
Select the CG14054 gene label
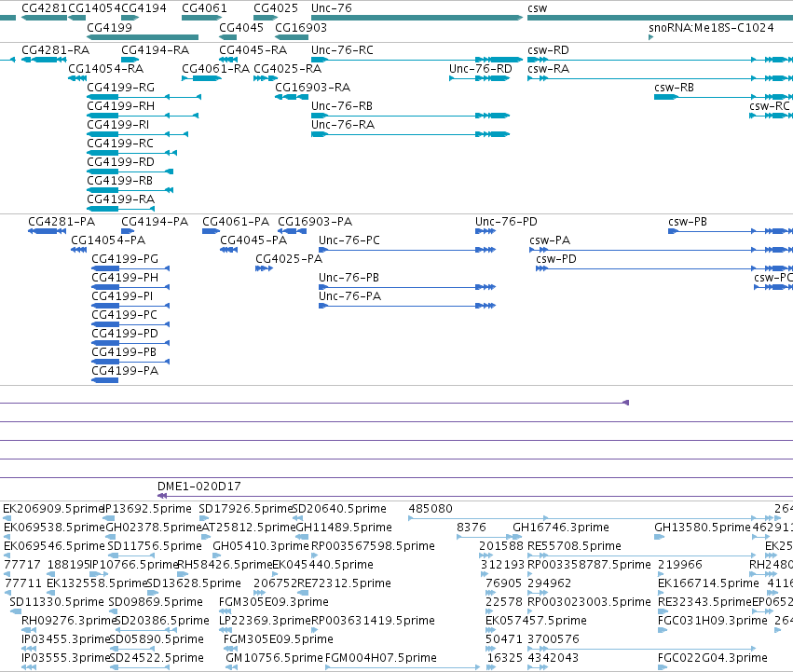coord(94,8)
